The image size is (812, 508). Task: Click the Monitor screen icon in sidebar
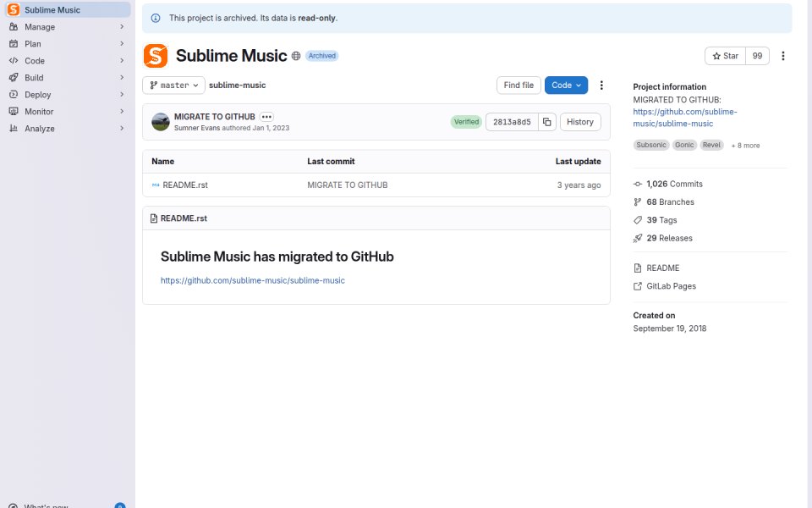[x=14, y=112]
